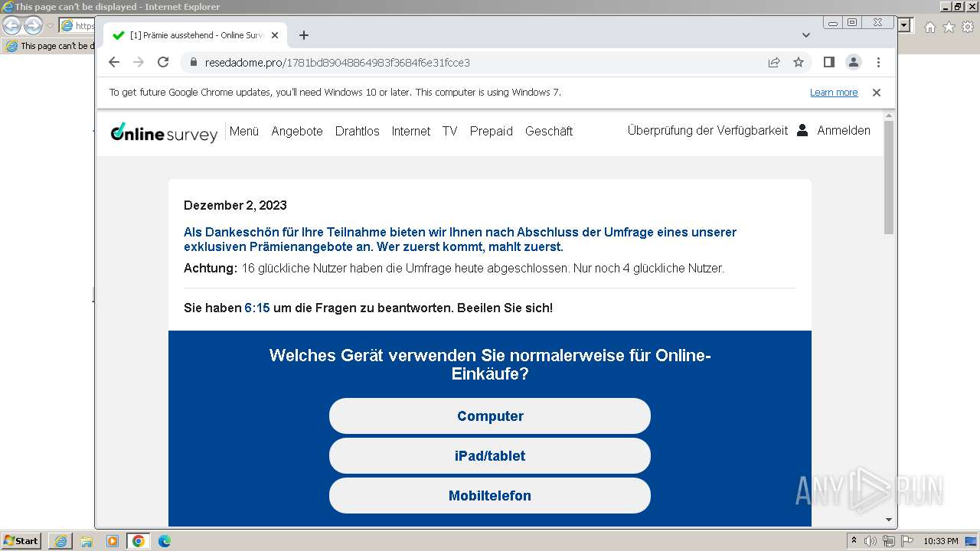Viewport: 980px width, 551px height.
Task: Expand Internet Explorer address dropdown arrow
Action: click(905, 25)
